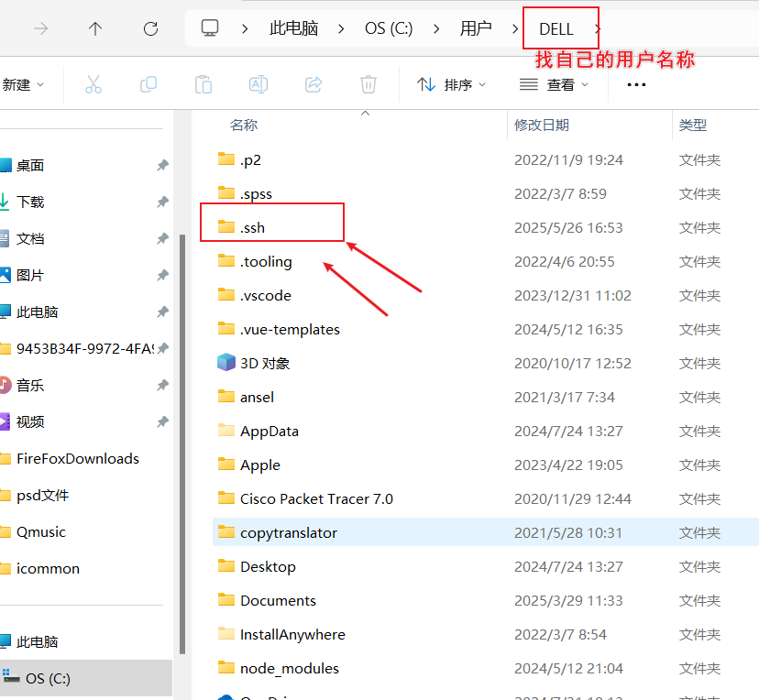Expand chevron after 此电脑 in address bar
Image resolution: width=759 pixels, height=700 pixels.
click(x=341, y=29)
